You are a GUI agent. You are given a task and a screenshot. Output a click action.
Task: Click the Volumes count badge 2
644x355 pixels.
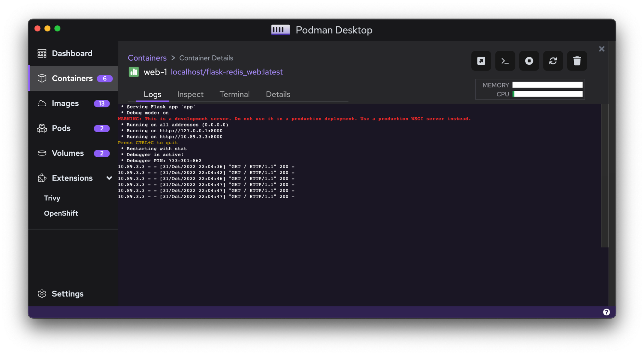[102, 153]
